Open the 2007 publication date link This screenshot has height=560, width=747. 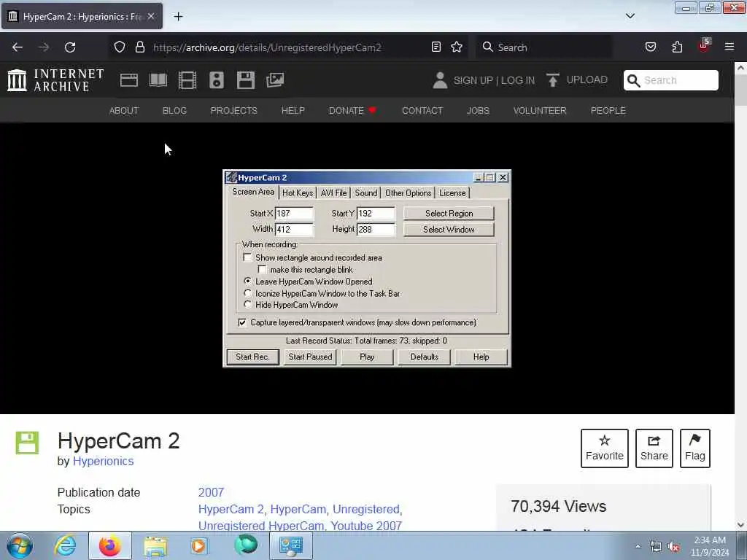(x=211, y=492)
